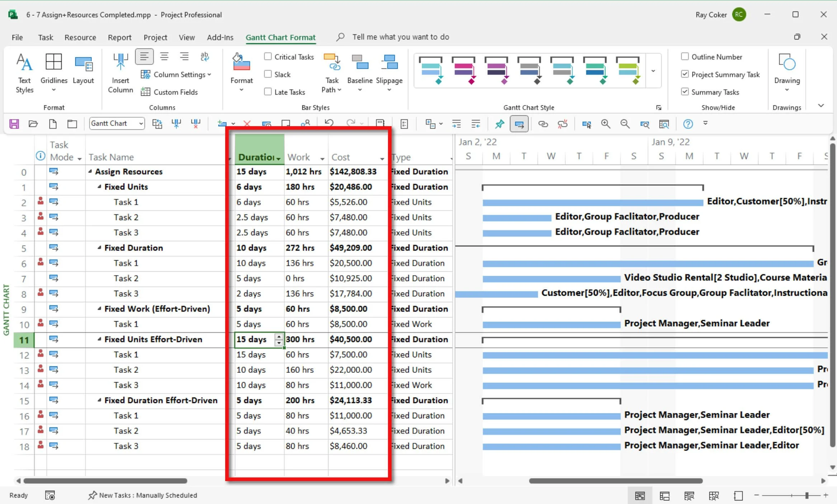Select the $142,808.33 cost cell
The image size is (837, 504).
click(x=358, y=172)
